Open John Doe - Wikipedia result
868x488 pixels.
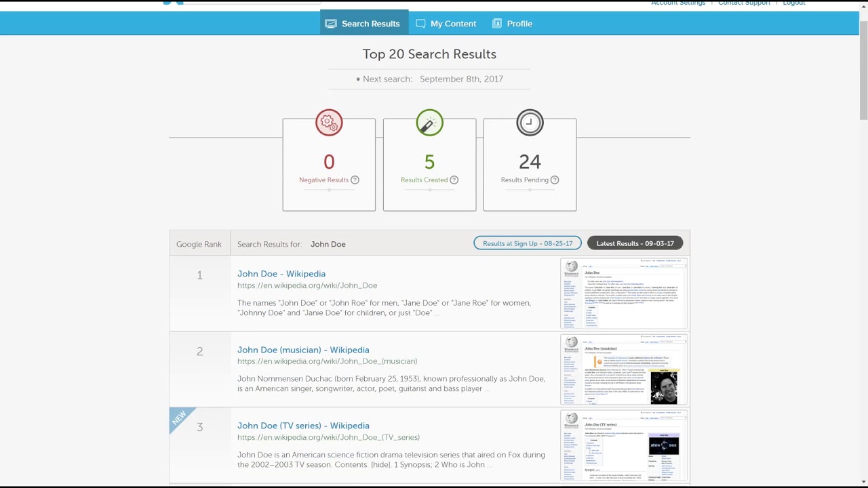point(281,274)
